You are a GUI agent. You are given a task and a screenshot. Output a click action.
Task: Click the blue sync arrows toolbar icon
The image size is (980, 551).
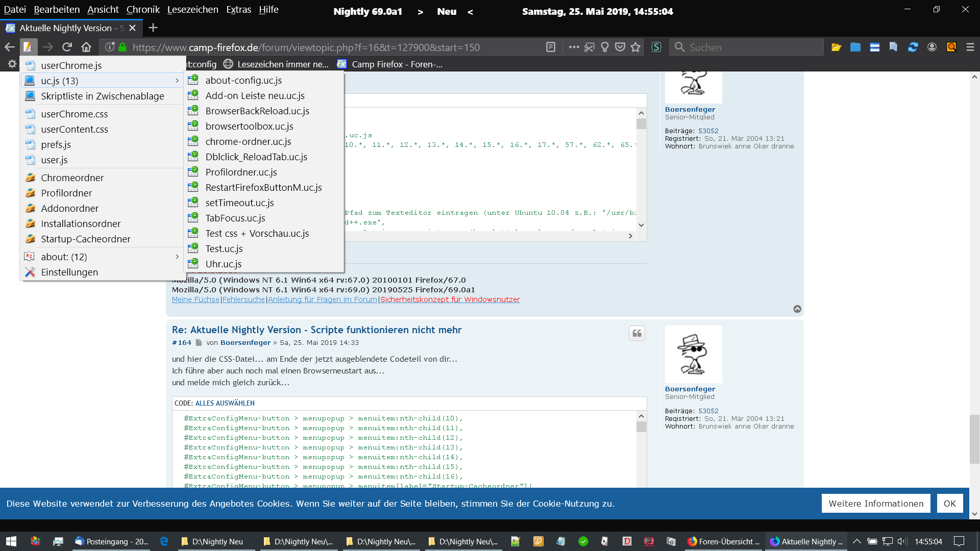[x=913, y=47]
